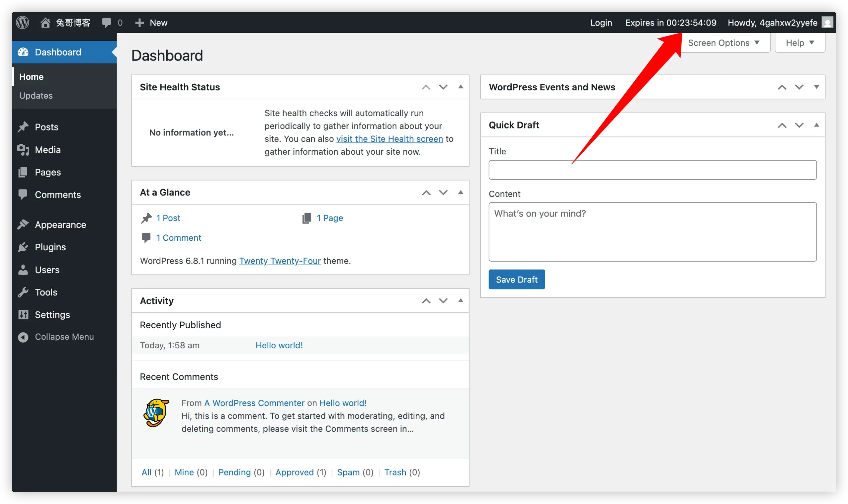
Task: Click the Tools wrench icon in sidebar
Action: (x=23, y=292)
